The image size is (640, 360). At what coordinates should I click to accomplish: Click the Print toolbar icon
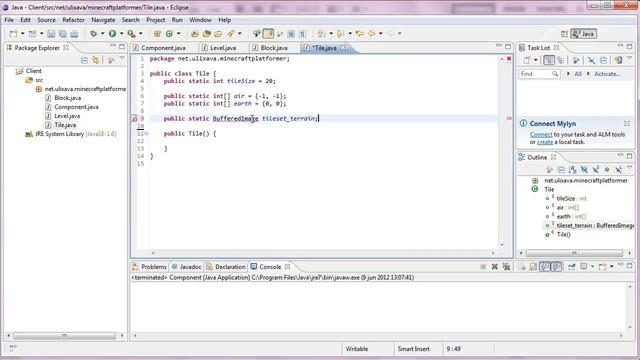[74, 34]
